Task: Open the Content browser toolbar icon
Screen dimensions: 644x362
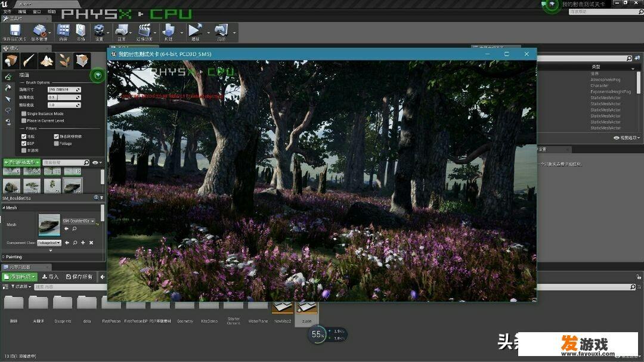Action: pos(63,31)
